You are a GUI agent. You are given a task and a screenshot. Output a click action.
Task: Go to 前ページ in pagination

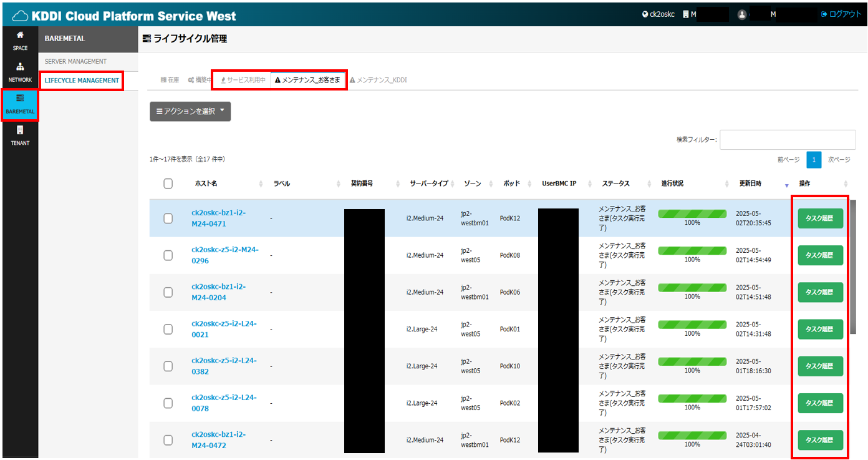click(x=788, y=160)
